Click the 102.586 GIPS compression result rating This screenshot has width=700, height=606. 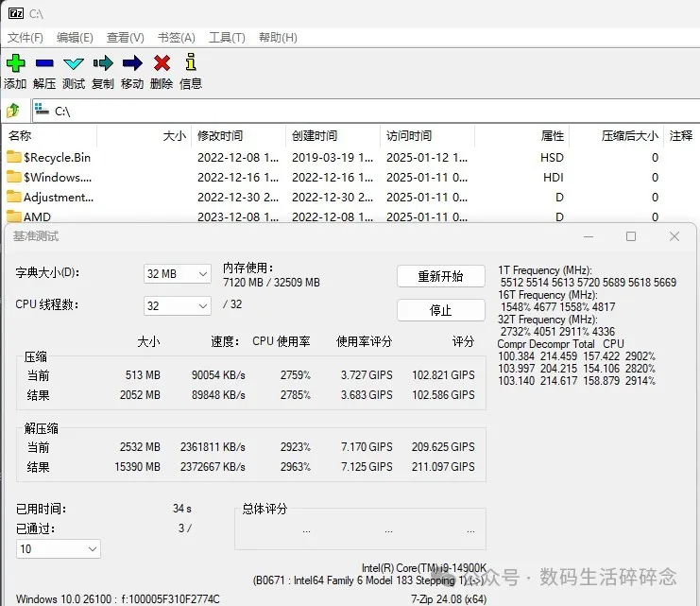[x=443, y=395]
